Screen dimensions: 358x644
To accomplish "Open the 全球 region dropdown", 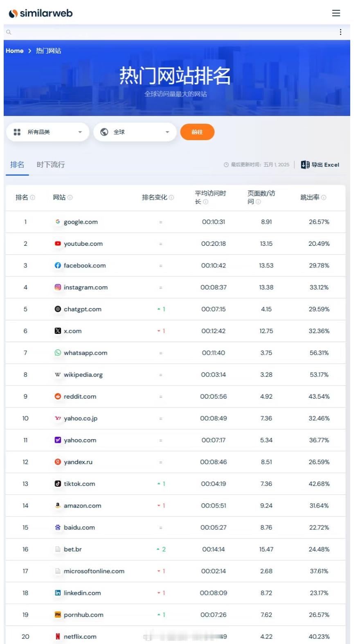I will 135,132.
